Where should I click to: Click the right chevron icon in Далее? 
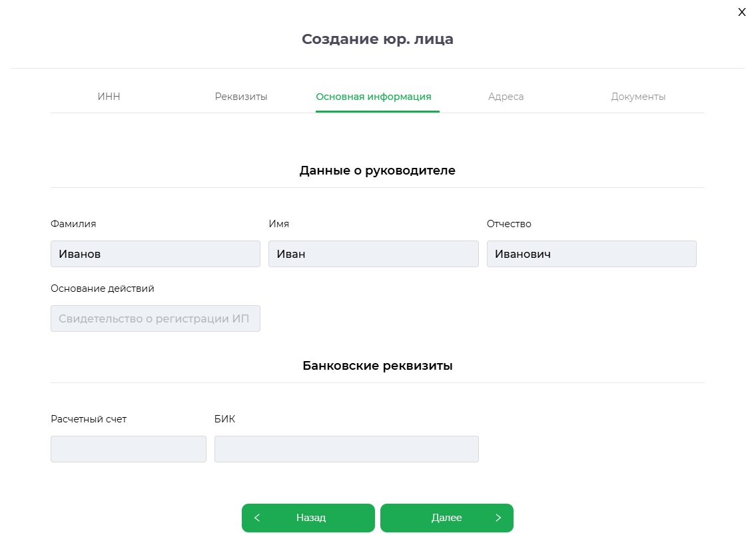(x=498, y=518)
